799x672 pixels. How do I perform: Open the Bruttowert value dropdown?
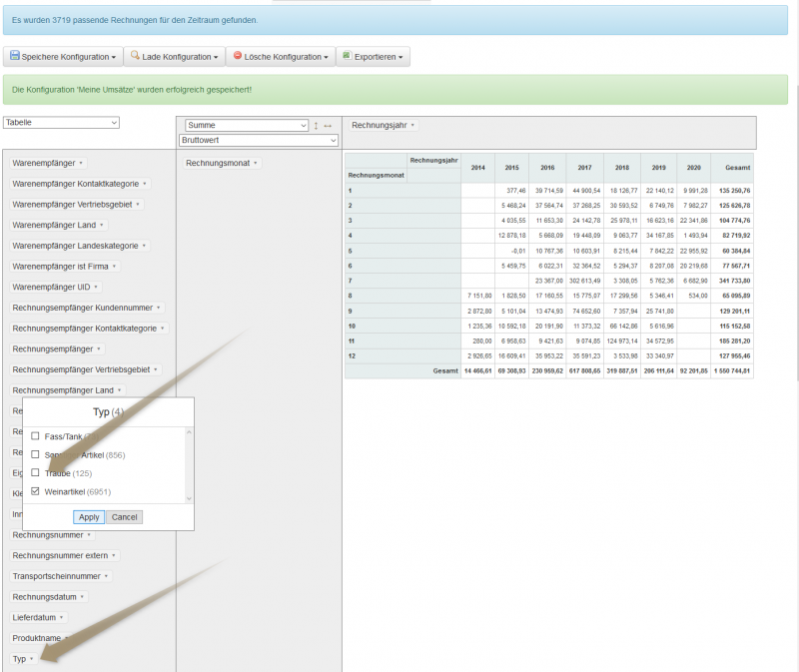click(244, 141)
